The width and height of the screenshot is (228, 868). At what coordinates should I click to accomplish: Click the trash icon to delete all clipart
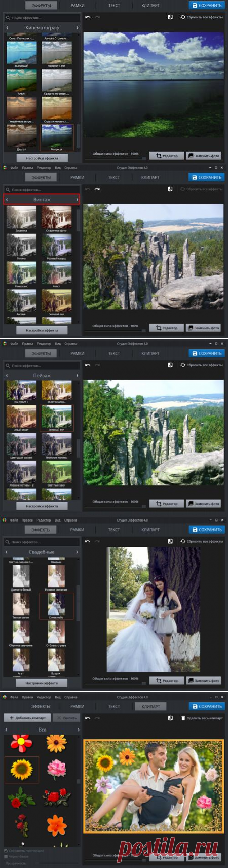tap(183, 718)
